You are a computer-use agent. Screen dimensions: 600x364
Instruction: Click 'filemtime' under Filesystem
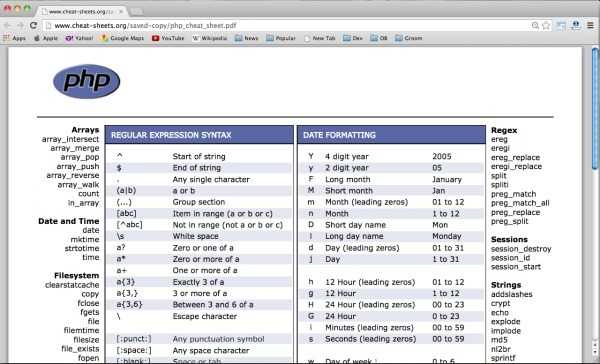[82, 331]
